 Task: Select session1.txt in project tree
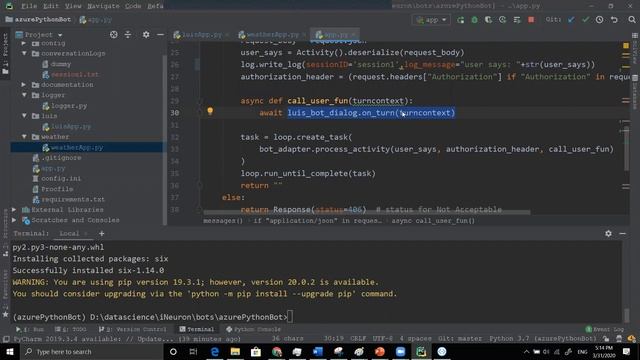pos(75,74)
